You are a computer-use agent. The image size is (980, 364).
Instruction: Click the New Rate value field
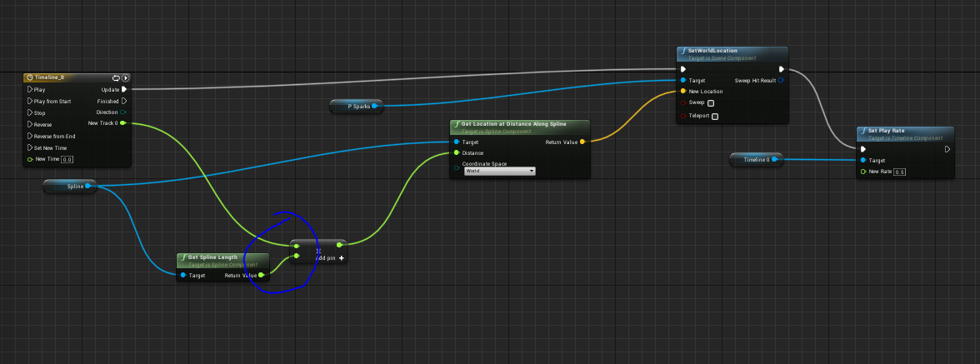(900, 172)
